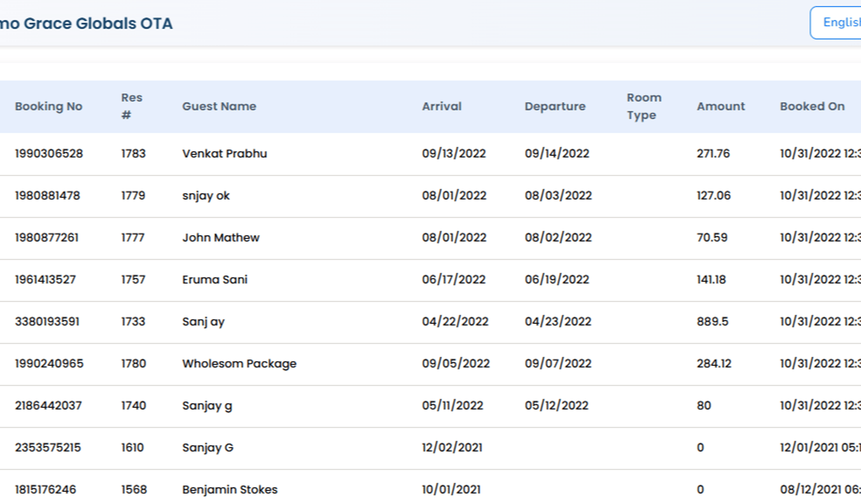Select guest name Sanjay G in row 1610
This screenshot has width=861, height=504.
(x=208, y=448)
